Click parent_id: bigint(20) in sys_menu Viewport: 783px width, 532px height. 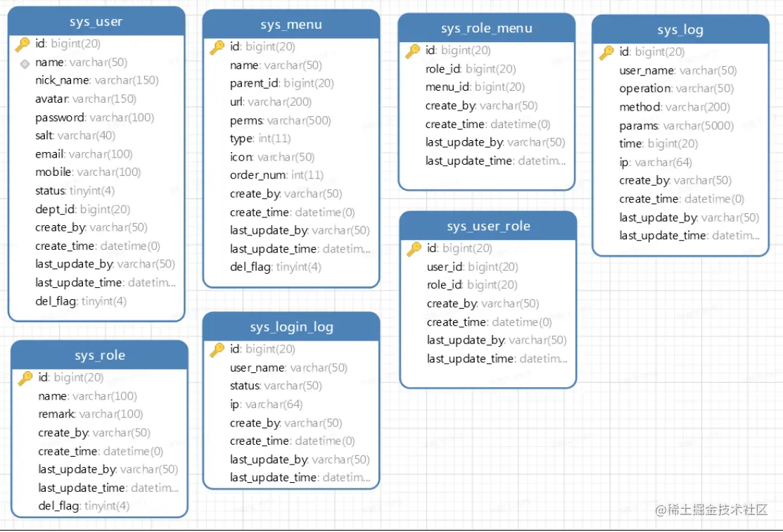[282, 84]
